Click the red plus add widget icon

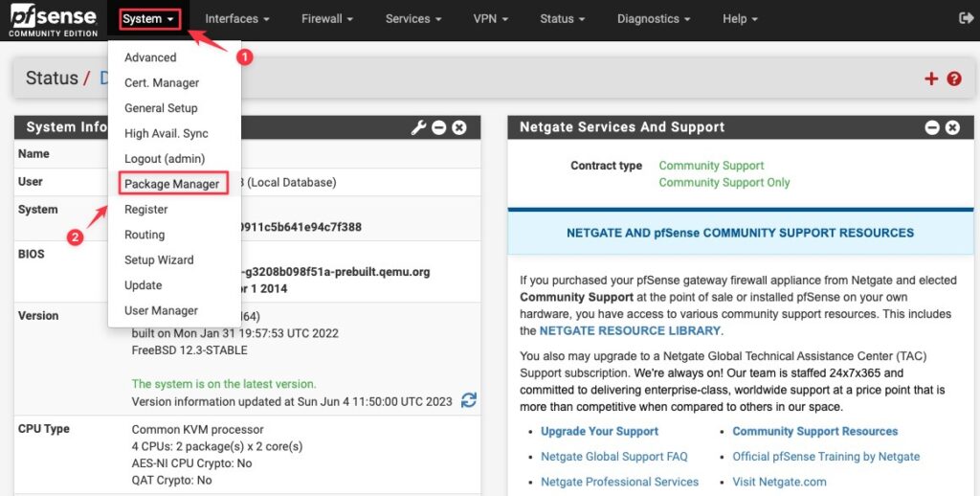(931, 79)
